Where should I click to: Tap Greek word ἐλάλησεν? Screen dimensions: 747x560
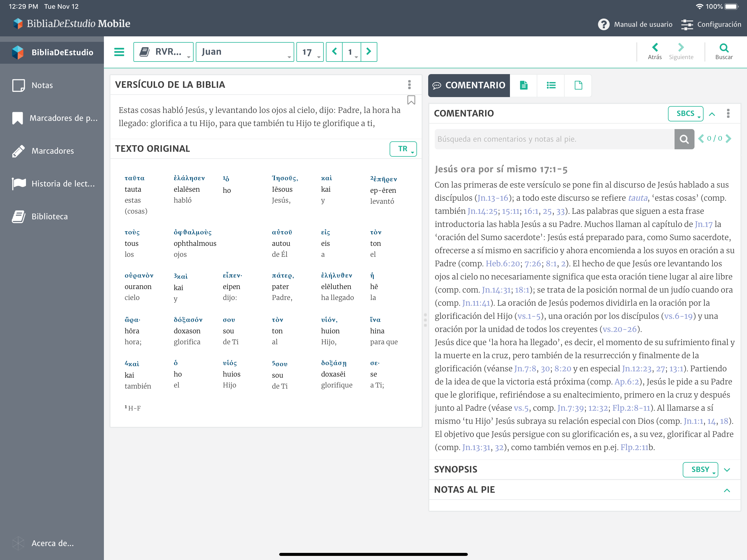(x=189, y=178)
